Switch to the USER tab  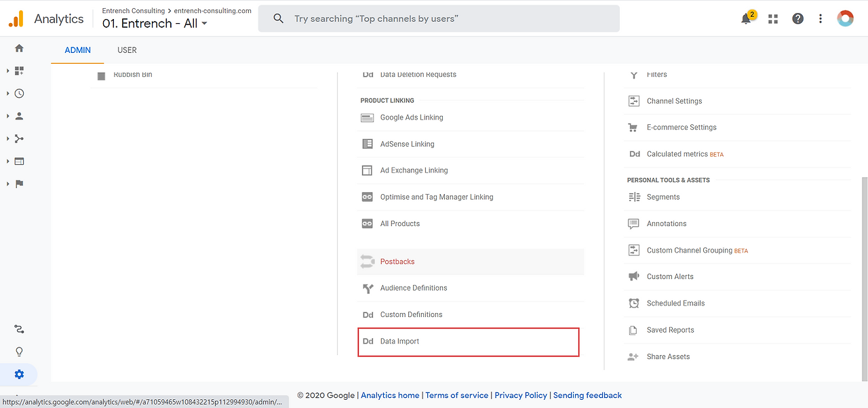(127, 50)
